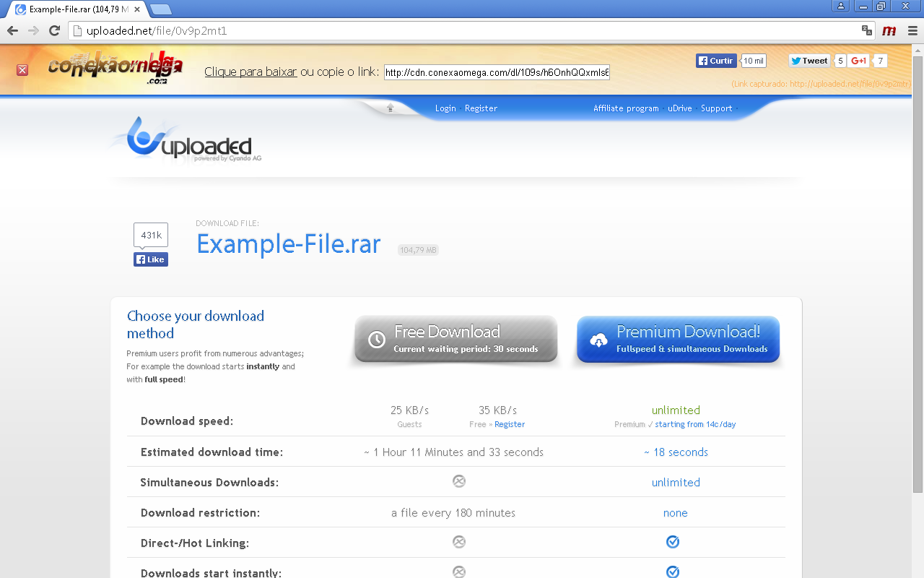Viewport: 924px width, 578px height.
Task: Click the Facebook 10 mil counter
Action: click(754, 61)
